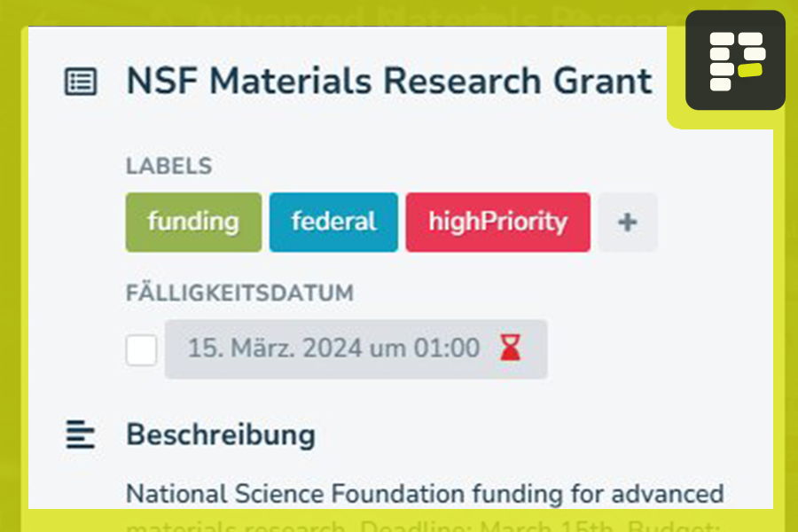Image resolution: width=798 pixels, height=532 pixels.
Task: Open the blue federal label
Action: pyautogui.click(x=333, y=223)
